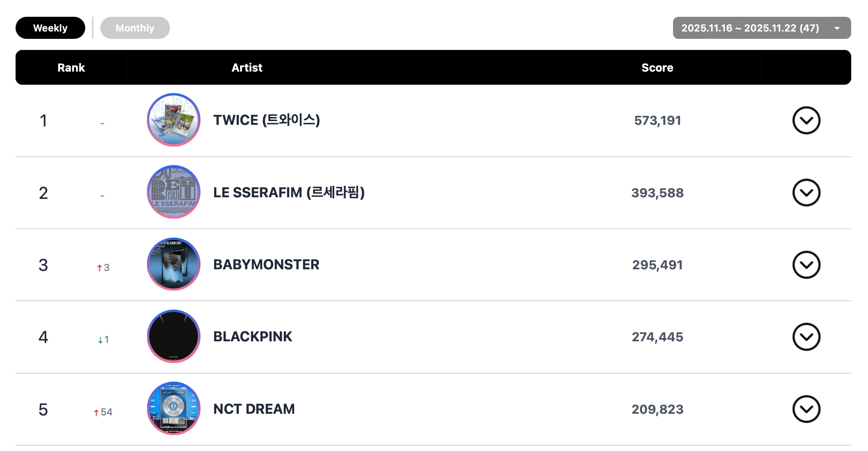
Task: Click the NCT DREAM album cover thumbnail
Action: pos(174,408)
